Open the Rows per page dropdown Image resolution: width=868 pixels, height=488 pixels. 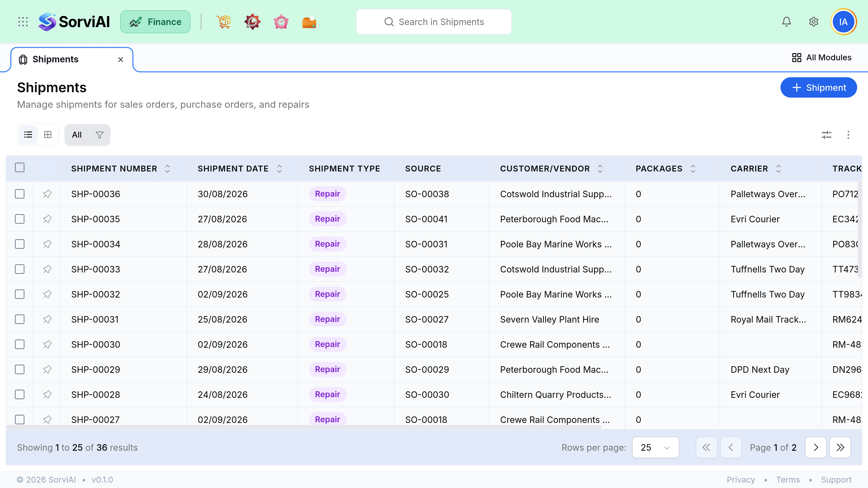point(655,448)
